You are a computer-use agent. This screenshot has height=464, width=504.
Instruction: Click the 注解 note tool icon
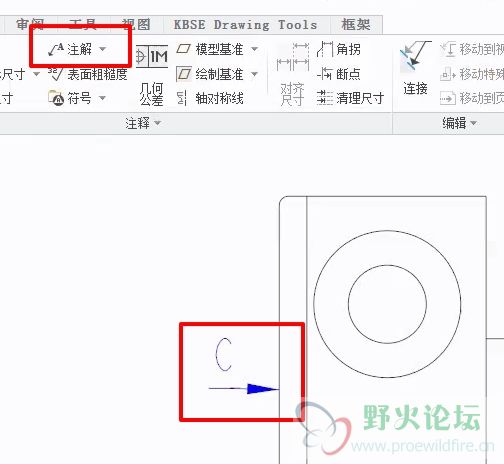pos(56,49)
